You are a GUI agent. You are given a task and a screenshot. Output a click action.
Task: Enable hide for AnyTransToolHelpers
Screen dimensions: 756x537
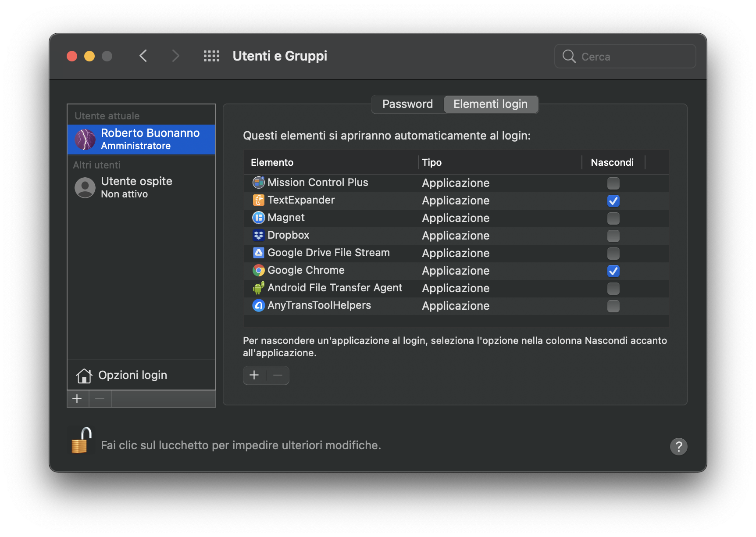[x=613, y=306]
